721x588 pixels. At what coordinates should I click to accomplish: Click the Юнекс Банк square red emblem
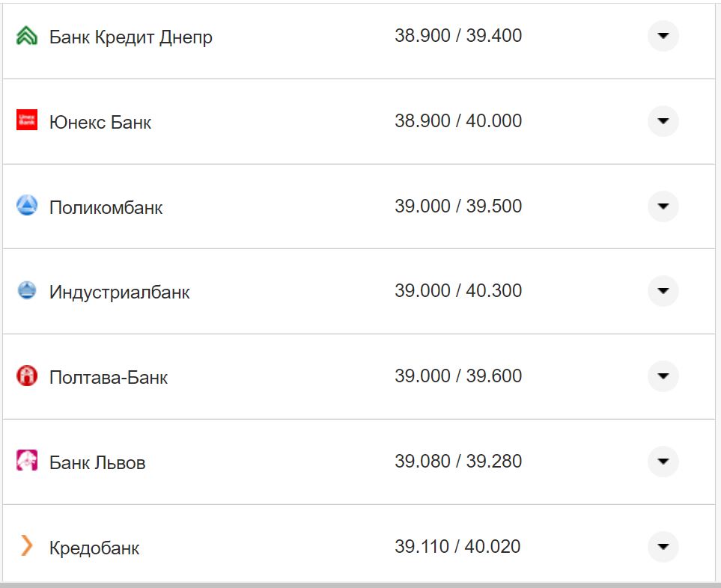coord(26,121)
